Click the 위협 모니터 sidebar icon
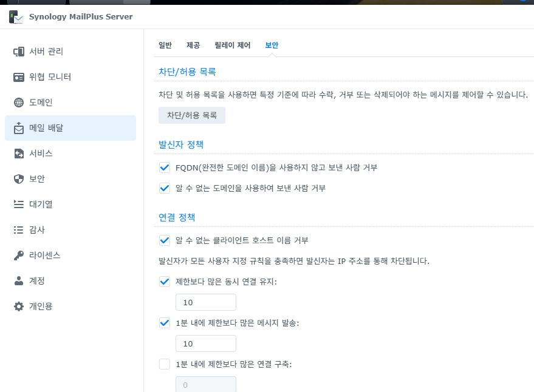The image size is (534, 392). point(19,77)
